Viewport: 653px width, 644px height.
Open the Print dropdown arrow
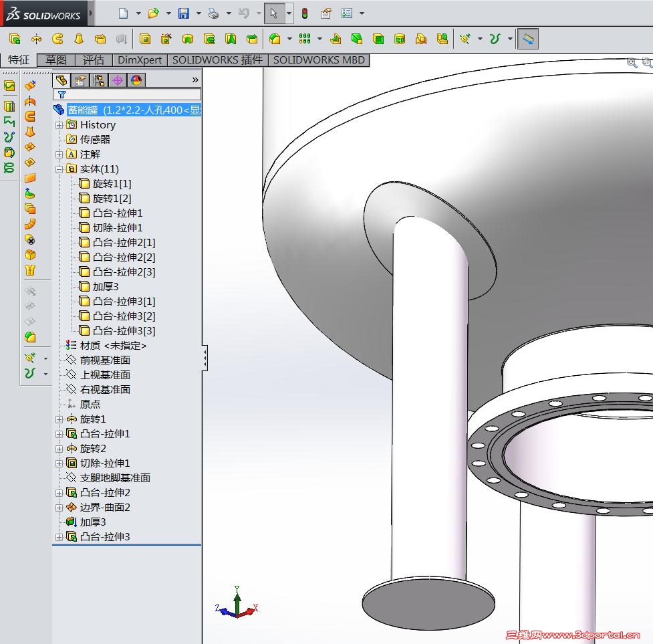click(229, 13)
